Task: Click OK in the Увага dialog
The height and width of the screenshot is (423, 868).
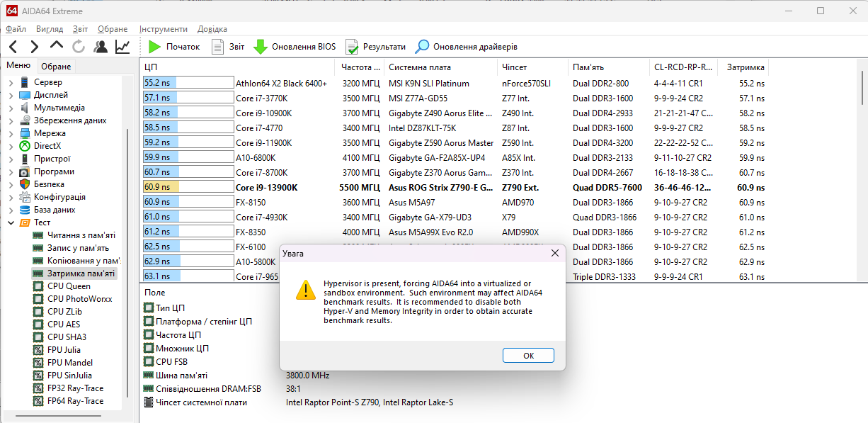Action: (528, 356)
